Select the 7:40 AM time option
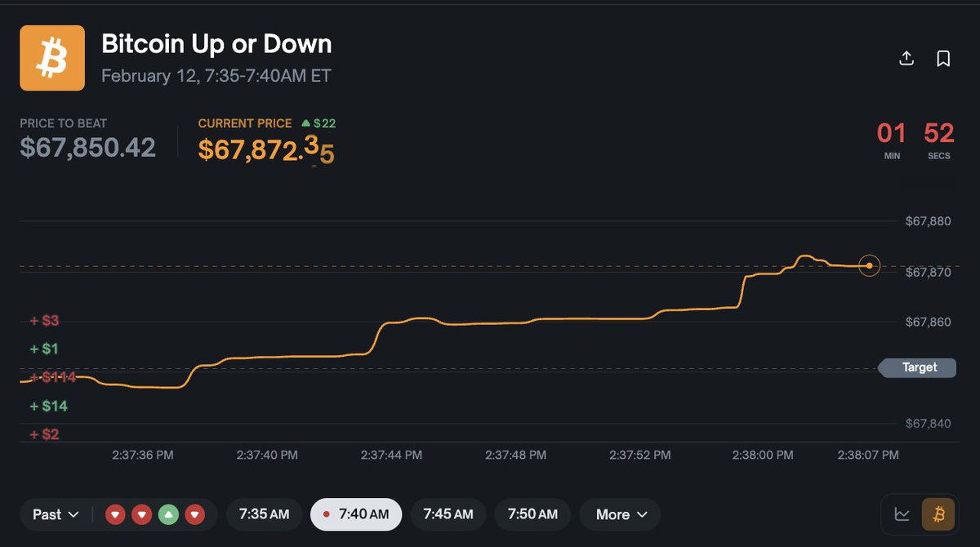Image resolution: width=980 pixels, height=547 pixels. tap(356, 514)
